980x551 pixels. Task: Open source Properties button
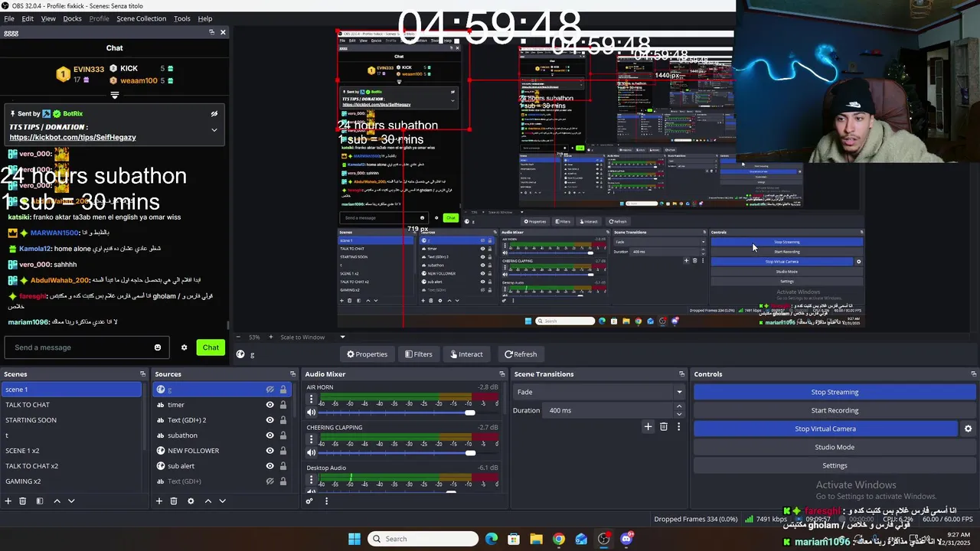coord(367,354)
